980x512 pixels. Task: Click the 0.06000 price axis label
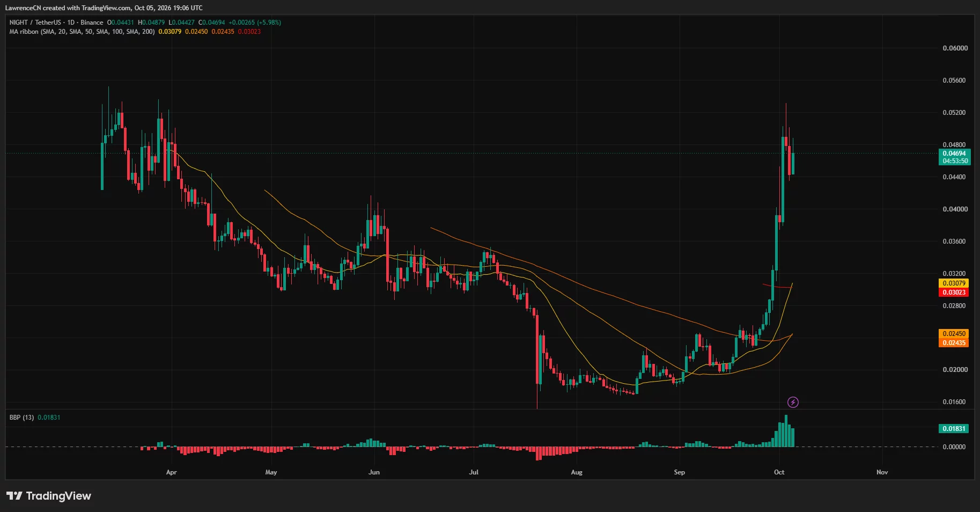pyautogui.click(x=955, y=48)
